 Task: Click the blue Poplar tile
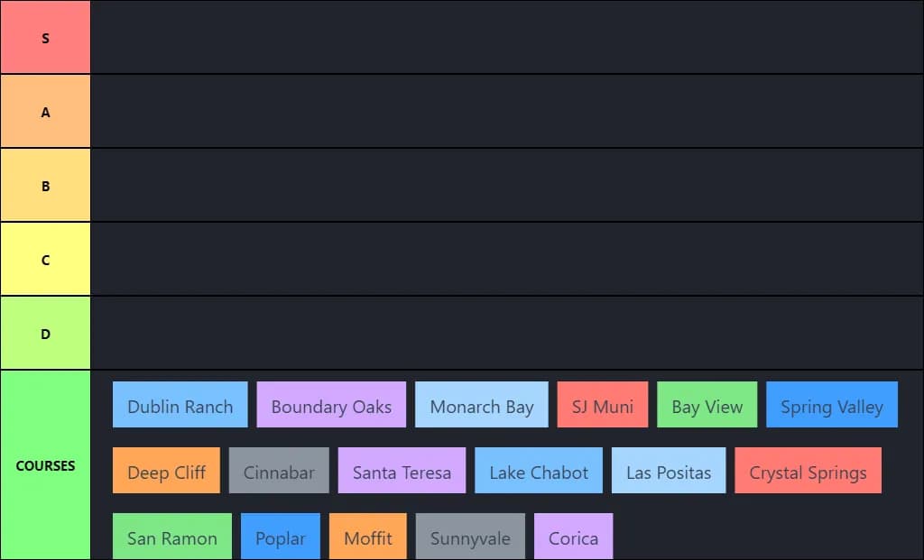pos(281,537)
